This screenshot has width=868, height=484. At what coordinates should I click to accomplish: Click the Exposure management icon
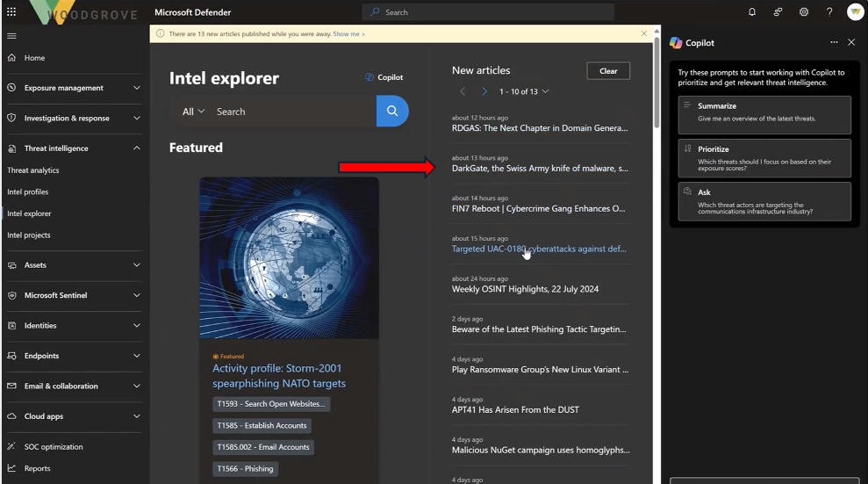point(11,88)
